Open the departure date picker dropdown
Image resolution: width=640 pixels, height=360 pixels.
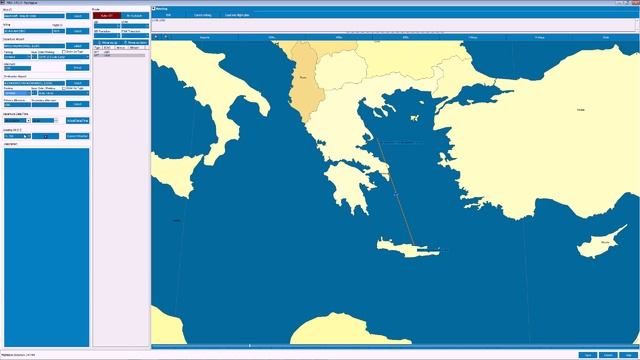pos(28,120)
